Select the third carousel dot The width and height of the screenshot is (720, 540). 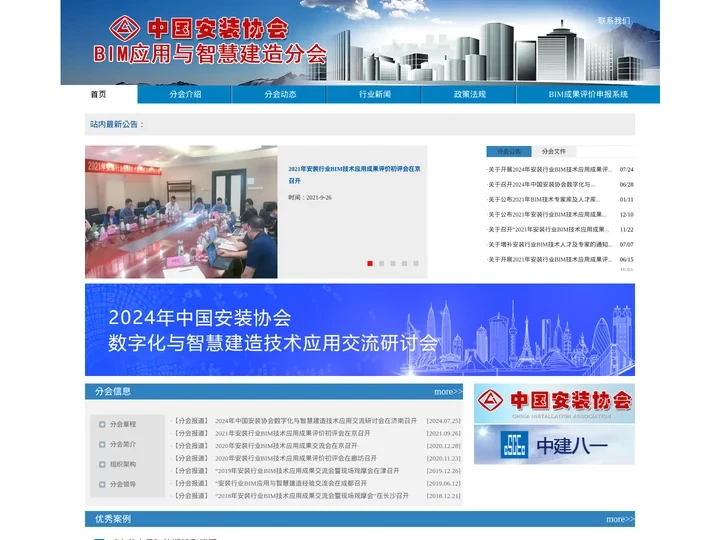tap(393, 263)
